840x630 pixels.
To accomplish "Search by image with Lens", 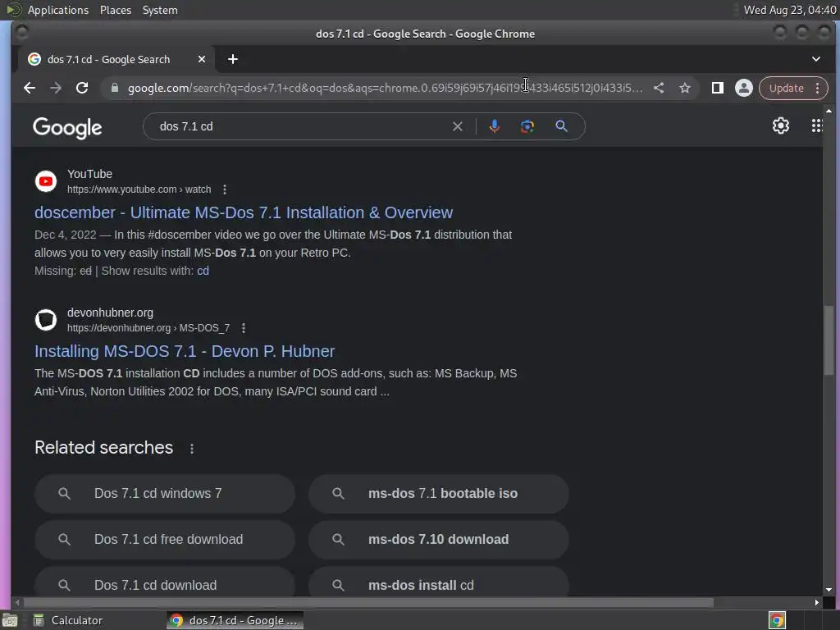I will (x=527, y=126).
